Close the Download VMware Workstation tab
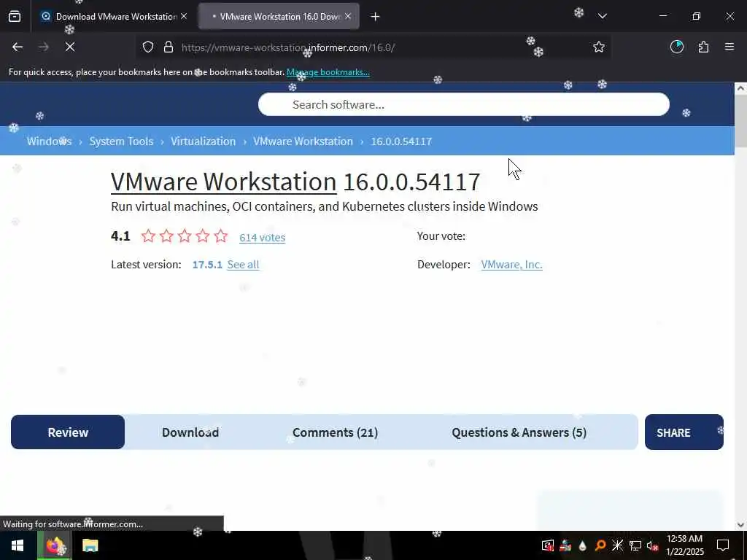 click(184, 16)
